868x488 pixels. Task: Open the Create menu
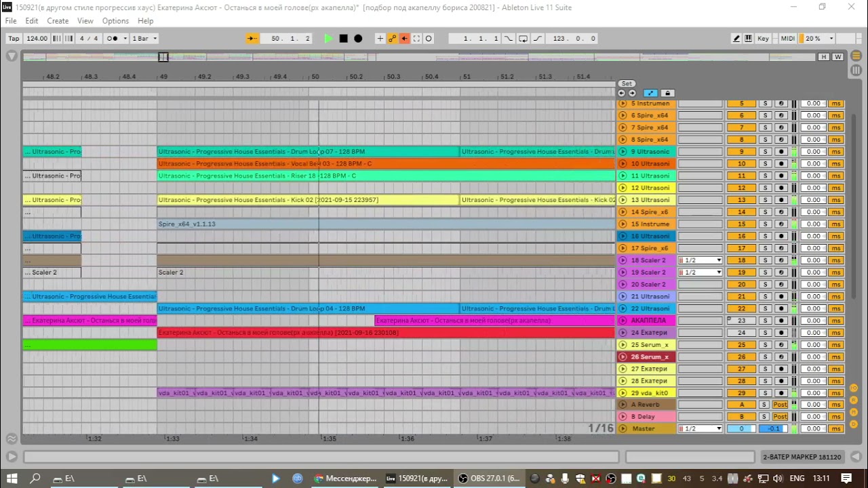pos(58,21)
